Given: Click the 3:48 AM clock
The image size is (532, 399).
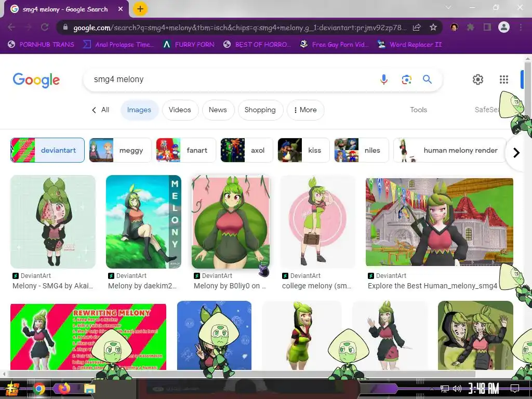Looking at the screenshot, I should click(x=484, y=389).
